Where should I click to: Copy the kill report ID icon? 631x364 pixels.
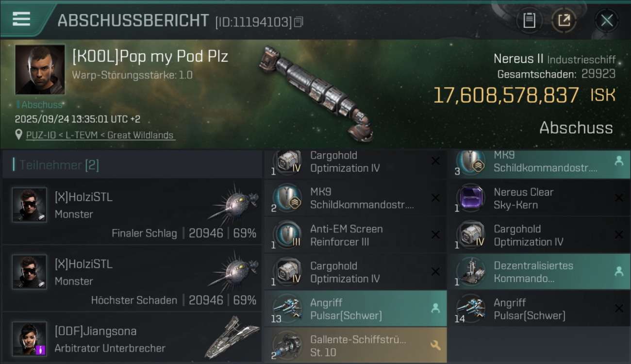click(x=299, y=22)
